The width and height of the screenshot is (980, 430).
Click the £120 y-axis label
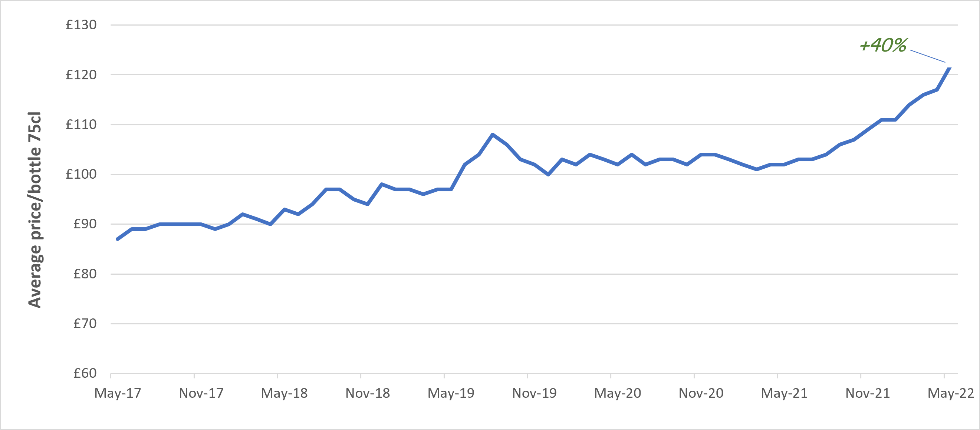(81, 75)
